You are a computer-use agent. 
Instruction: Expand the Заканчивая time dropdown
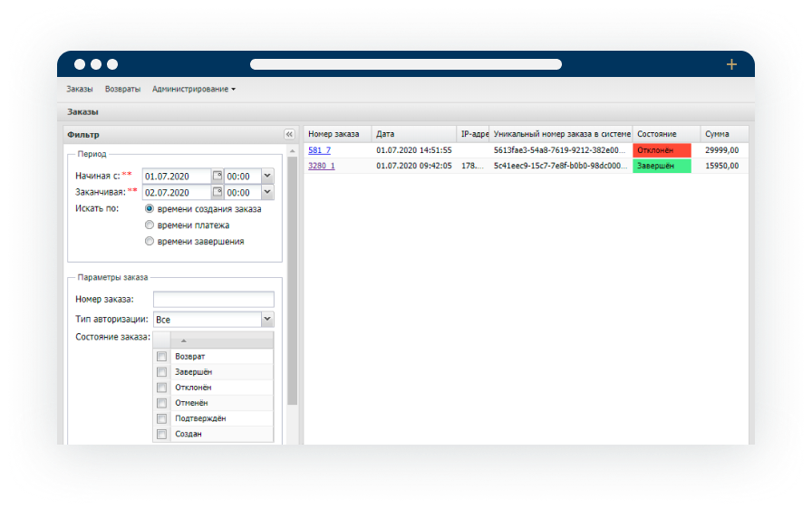[267, 193]
